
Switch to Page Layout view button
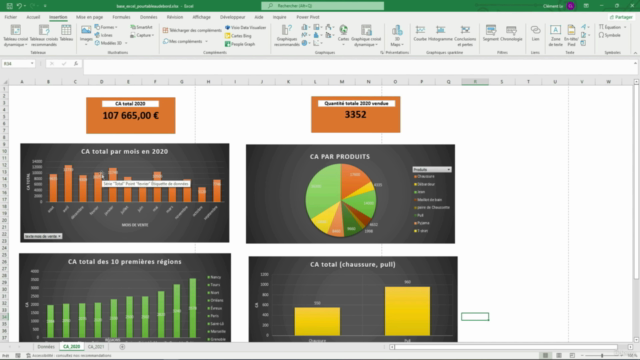559,356
